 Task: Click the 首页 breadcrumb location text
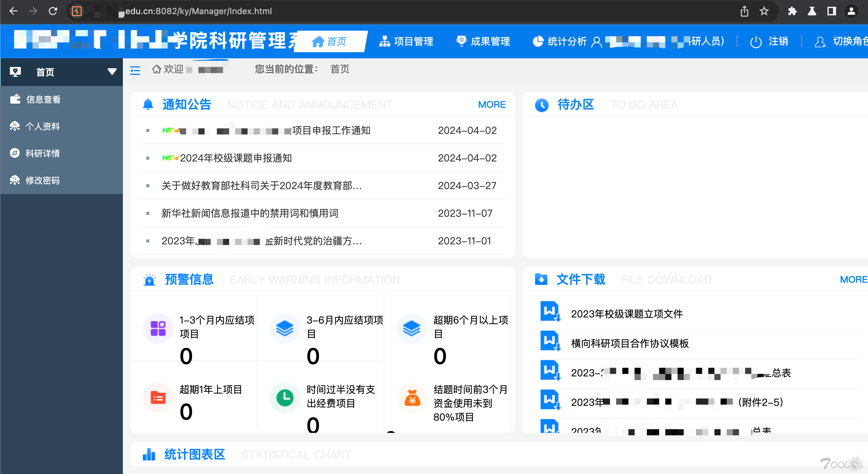[x=340, y=69]
